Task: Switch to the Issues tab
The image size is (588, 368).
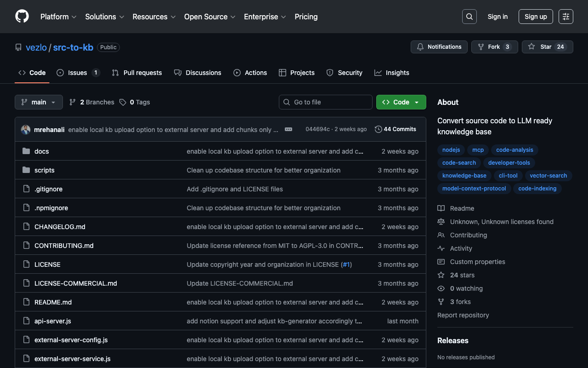Action: point(78,73)
